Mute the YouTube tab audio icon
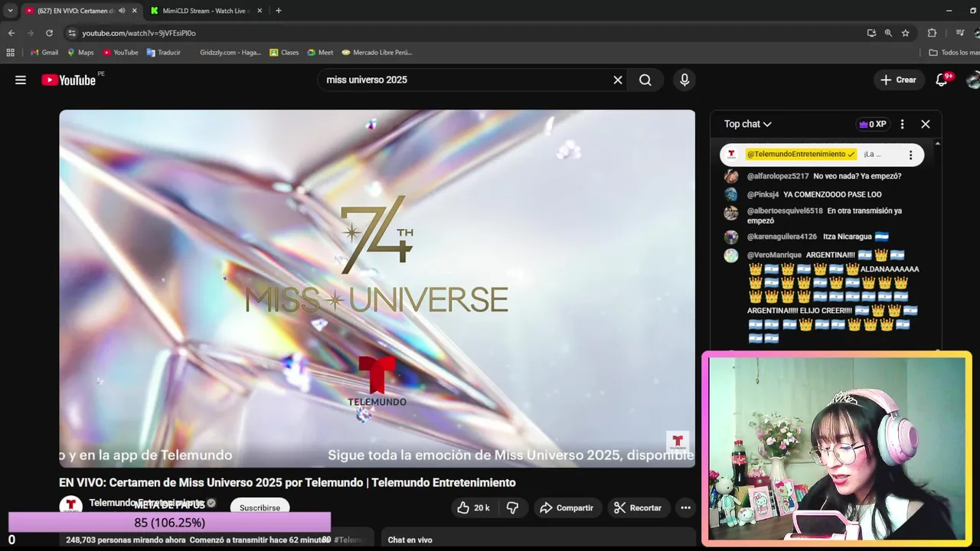This screenshot has height=551, width=980. (122, 11)
